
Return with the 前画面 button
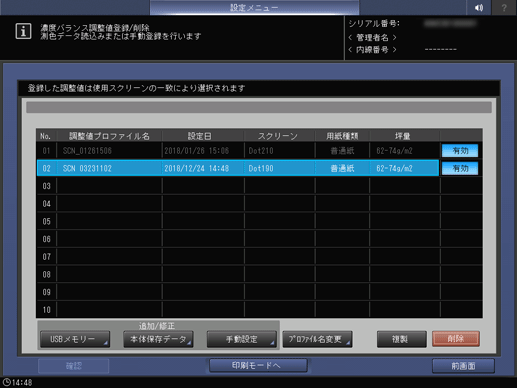tap(463, 366)
